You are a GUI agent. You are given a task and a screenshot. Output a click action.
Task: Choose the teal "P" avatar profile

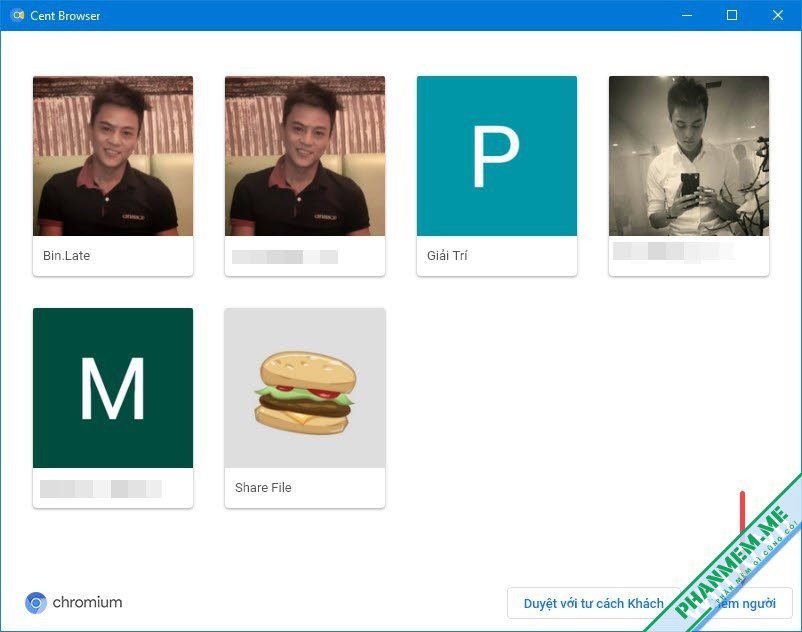[x=497, y=156]
